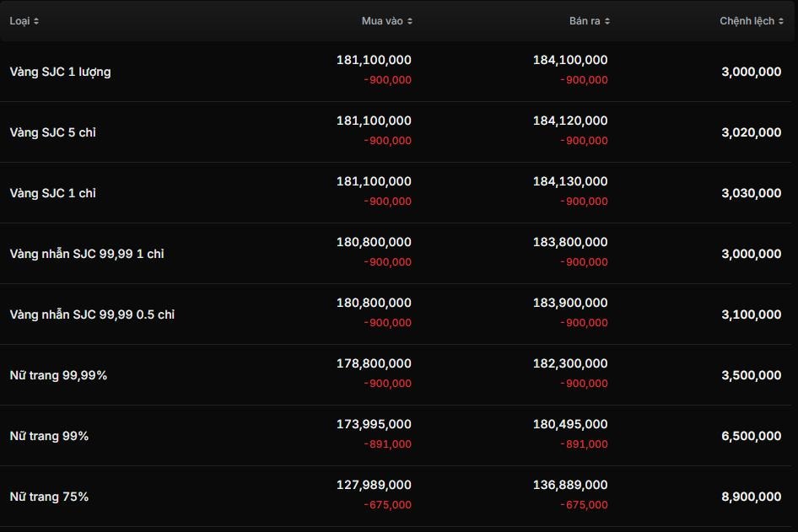Click the sort icon beside Loại header
The width and height of the screenshot is (798, 532).
[x=36, y=21]
